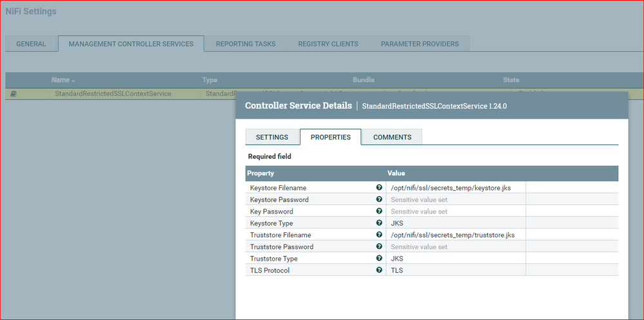Open help icon for Keystore Password

[379, 199]
